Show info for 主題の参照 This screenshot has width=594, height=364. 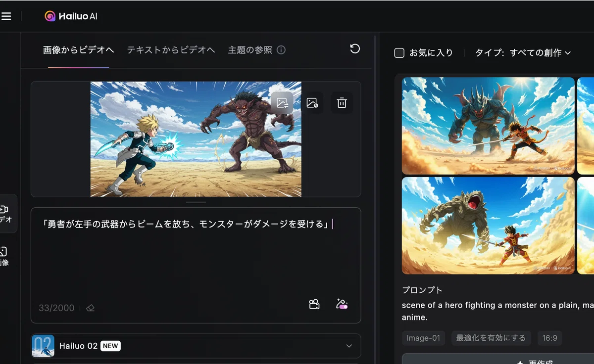[281, 50]
